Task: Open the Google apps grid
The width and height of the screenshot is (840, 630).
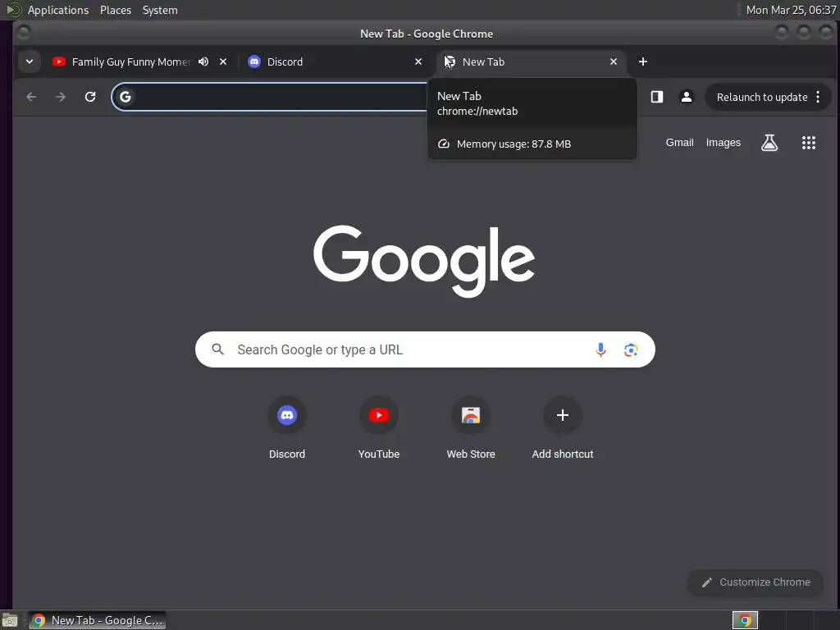Action: tap(808, 143)
